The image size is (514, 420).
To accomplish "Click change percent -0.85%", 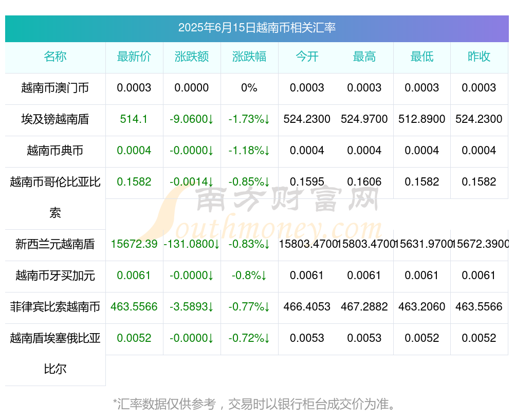I will coord(249,181).
